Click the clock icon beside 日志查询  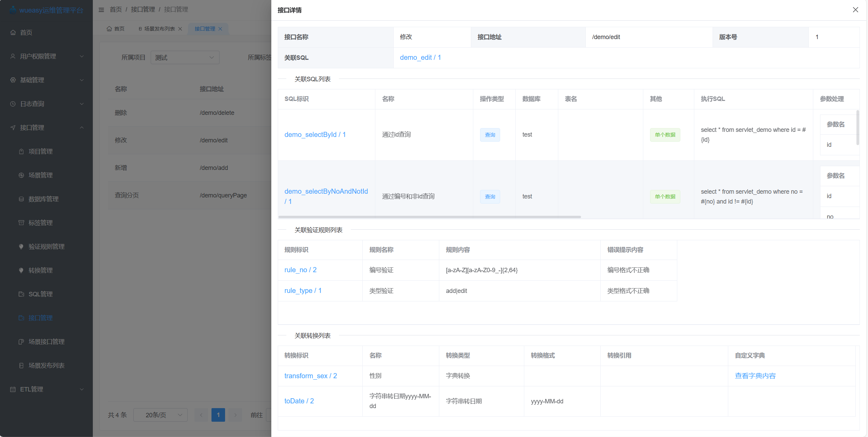pyautogui.click(x=13, y=104)
